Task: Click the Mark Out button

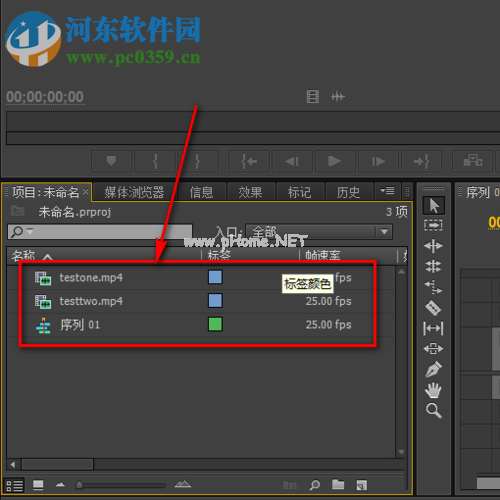Action: tap(198, 161)
